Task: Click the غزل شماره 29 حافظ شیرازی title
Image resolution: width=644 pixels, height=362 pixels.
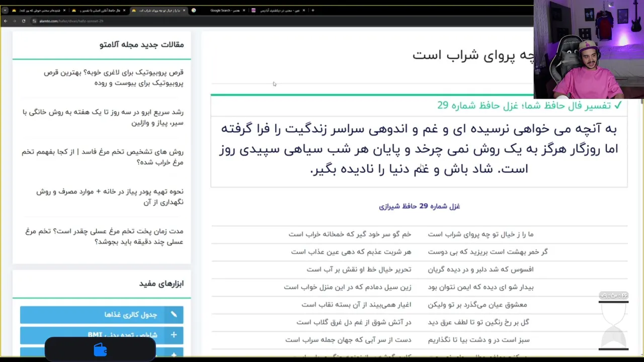Action: point(419,206)
